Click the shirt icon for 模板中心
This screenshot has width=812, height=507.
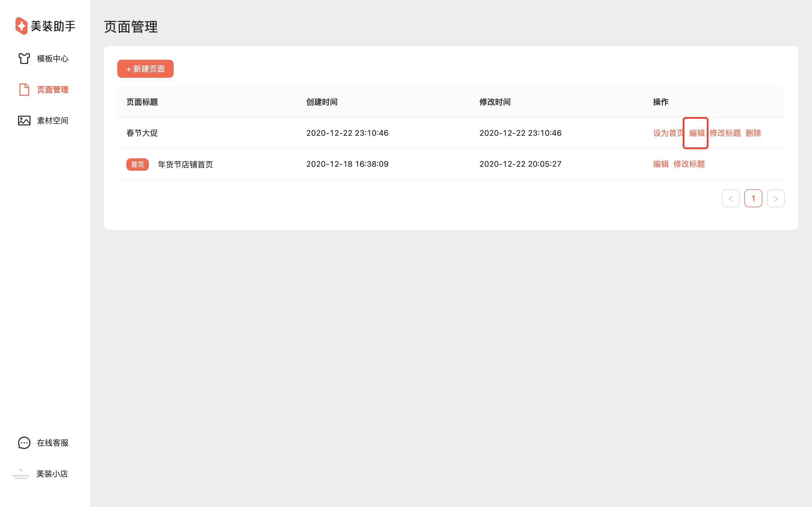[x=24, y=58]
